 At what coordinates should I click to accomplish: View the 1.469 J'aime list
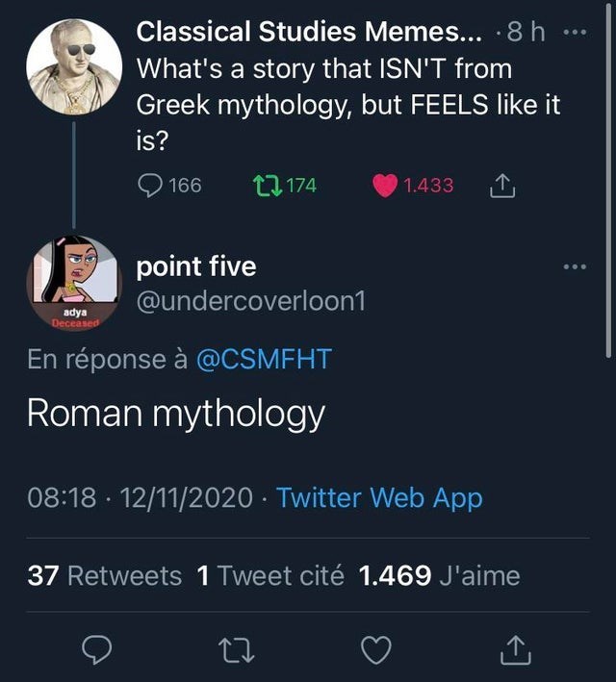(x=439, y=575)
